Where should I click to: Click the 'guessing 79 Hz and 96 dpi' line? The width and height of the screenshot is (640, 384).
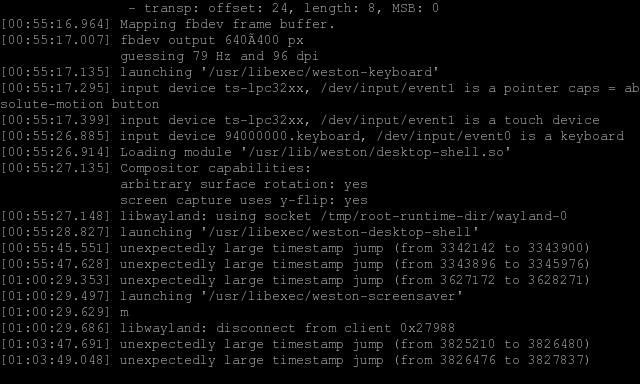click(x=219, y=56)
